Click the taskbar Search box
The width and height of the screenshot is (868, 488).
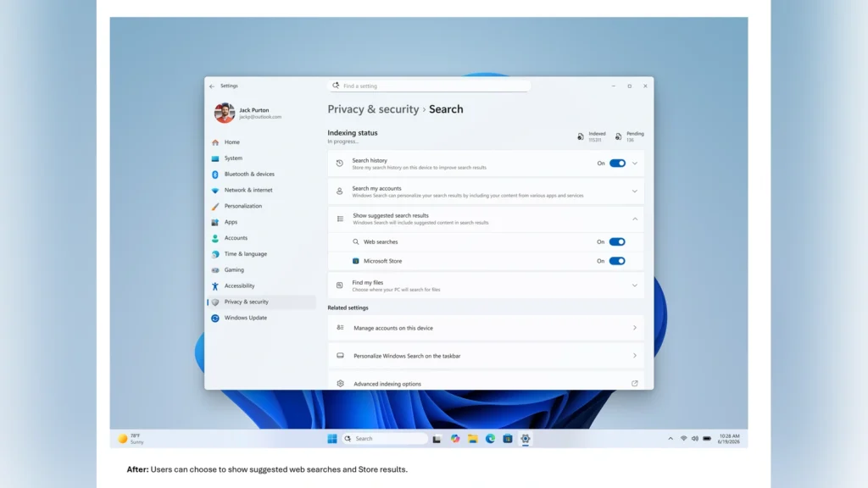386,439
